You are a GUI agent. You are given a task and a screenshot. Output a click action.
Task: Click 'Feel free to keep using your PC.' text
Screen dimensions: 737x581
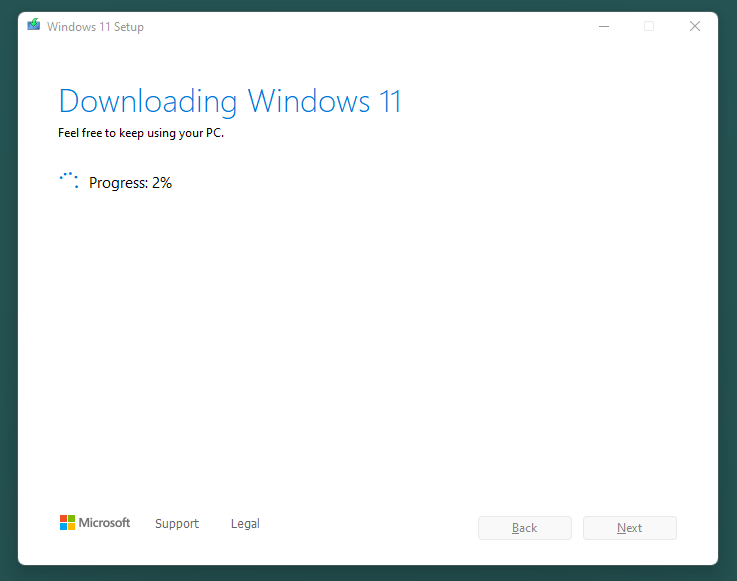click(141, 133)
